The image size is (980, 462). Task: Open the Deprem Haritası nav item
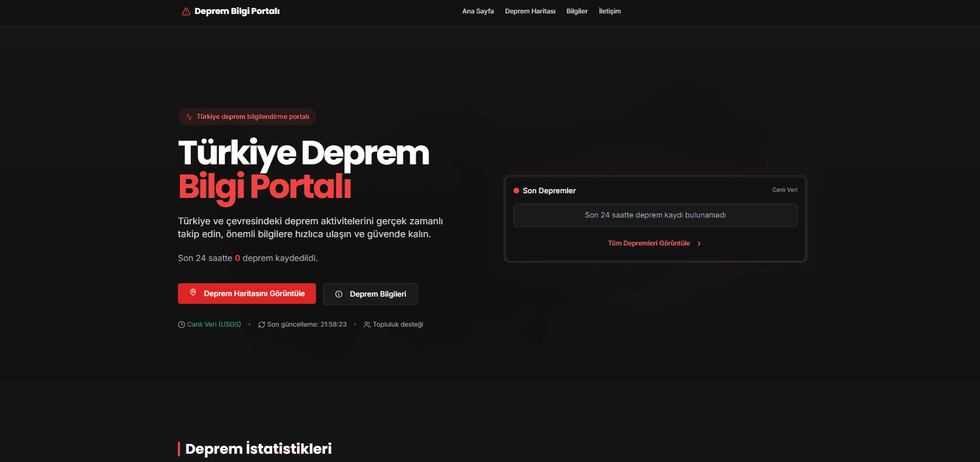530,11
